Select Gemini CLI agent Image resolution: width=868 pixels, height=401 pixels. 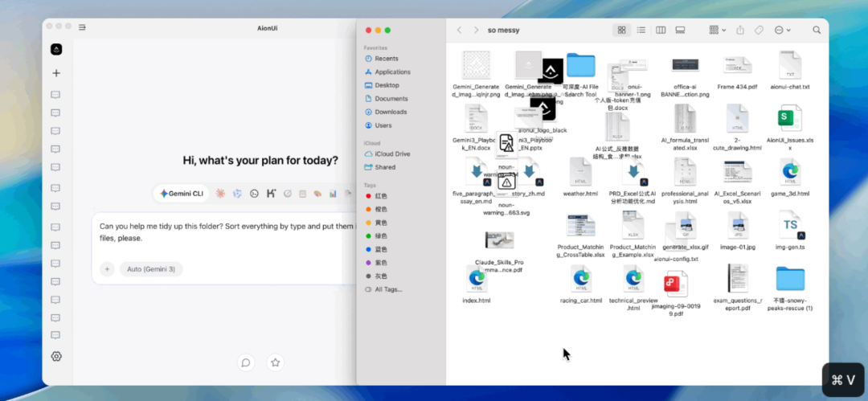pyautogui.click(x=182, y=194)
